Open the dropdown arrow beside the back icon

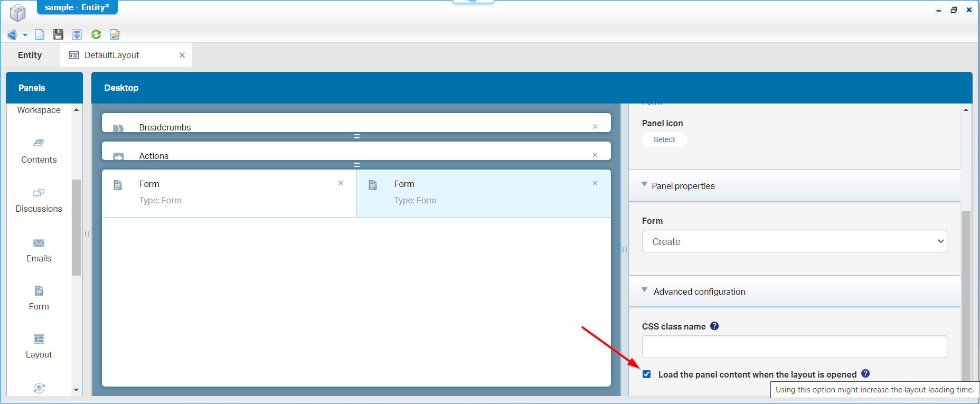(x=25, y=35)
